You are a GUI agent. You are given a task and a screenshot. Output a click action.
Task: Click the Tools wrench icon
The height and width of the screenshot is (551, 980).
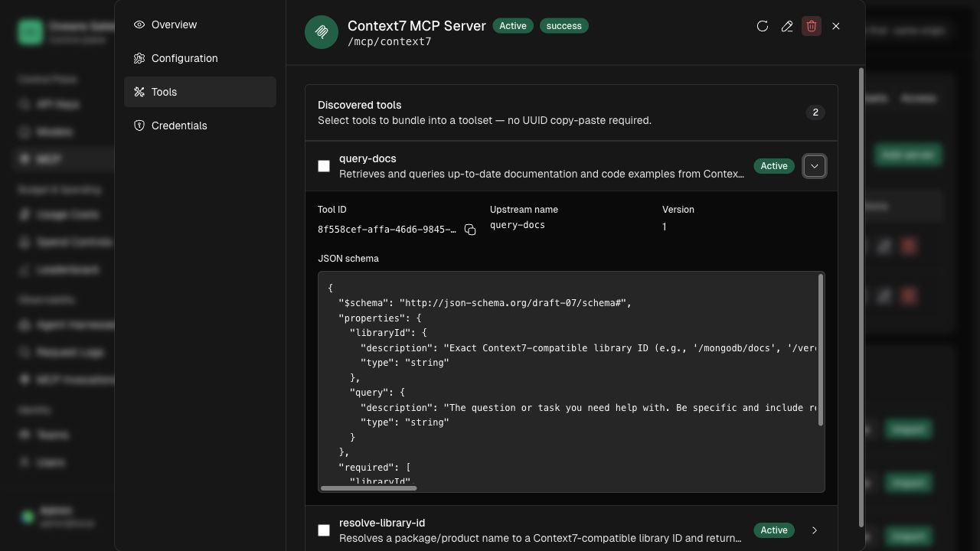(139, 92)
